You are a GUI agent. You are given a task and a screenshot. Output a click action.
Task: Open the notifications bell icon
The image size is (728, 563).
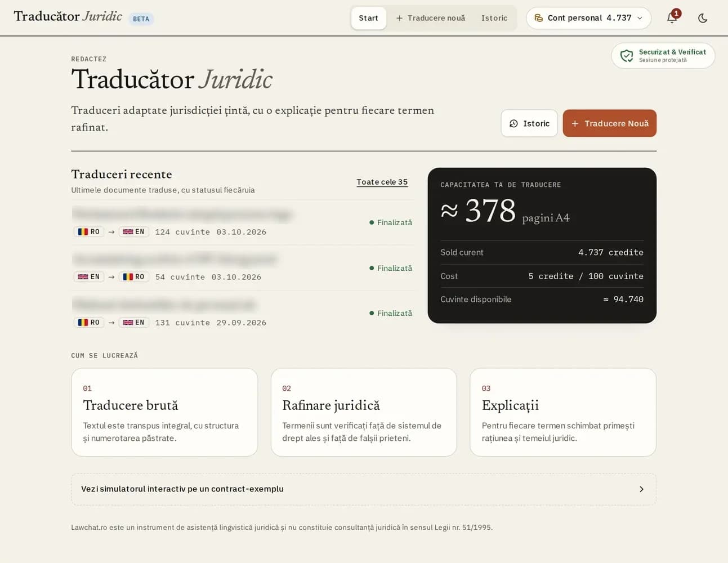672,17
